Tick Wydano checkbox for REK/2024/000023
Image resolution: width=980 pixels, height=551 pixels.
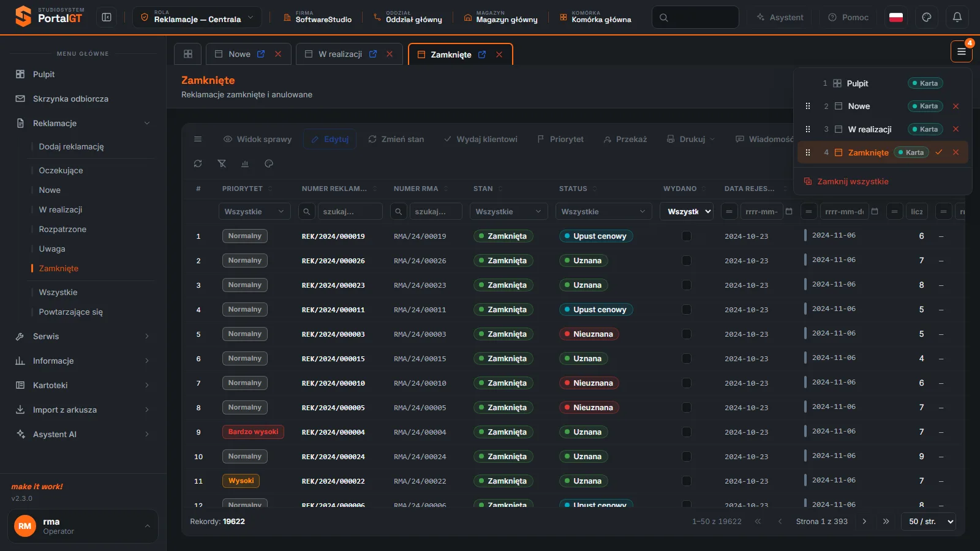687,285
